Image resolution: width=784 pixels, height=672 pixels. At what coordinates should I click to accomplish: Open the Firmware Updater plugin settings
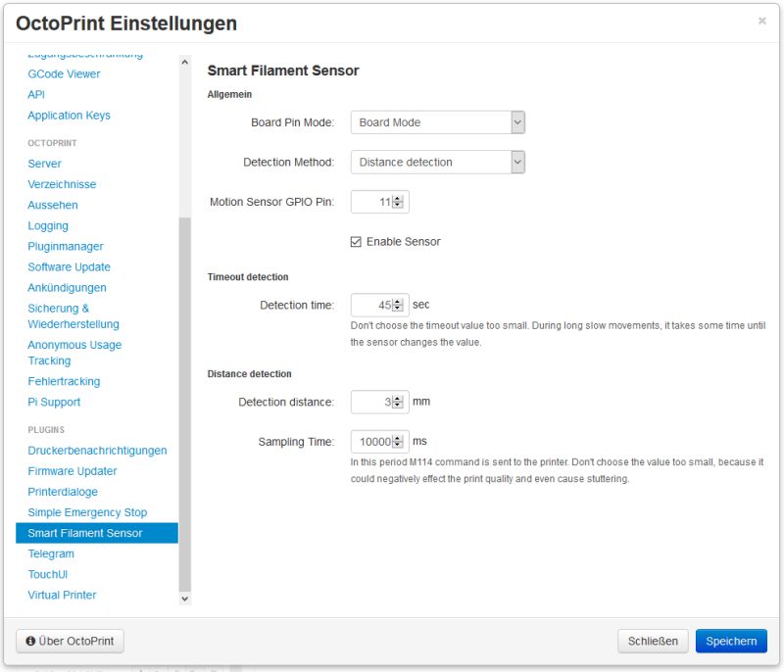(71, 471)
